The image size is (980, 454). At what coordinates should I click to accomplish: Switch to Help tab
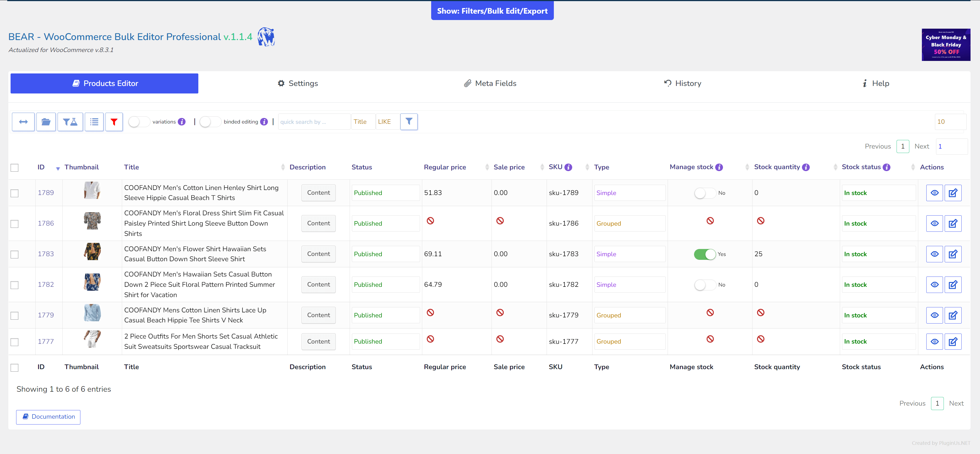pos(875,83)
